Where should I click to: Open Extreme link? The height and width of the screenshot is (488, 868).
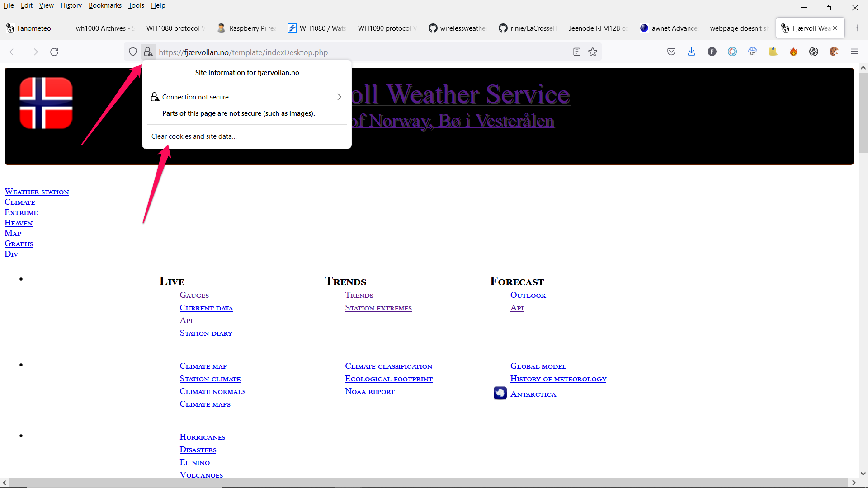click(x=21, y=212)
